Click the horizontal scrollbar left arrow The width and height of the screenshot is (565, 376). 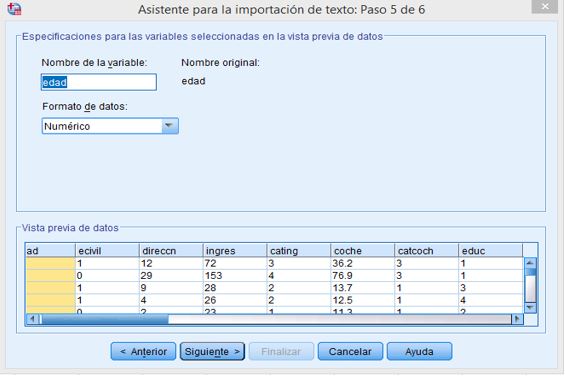click(32, 319)
